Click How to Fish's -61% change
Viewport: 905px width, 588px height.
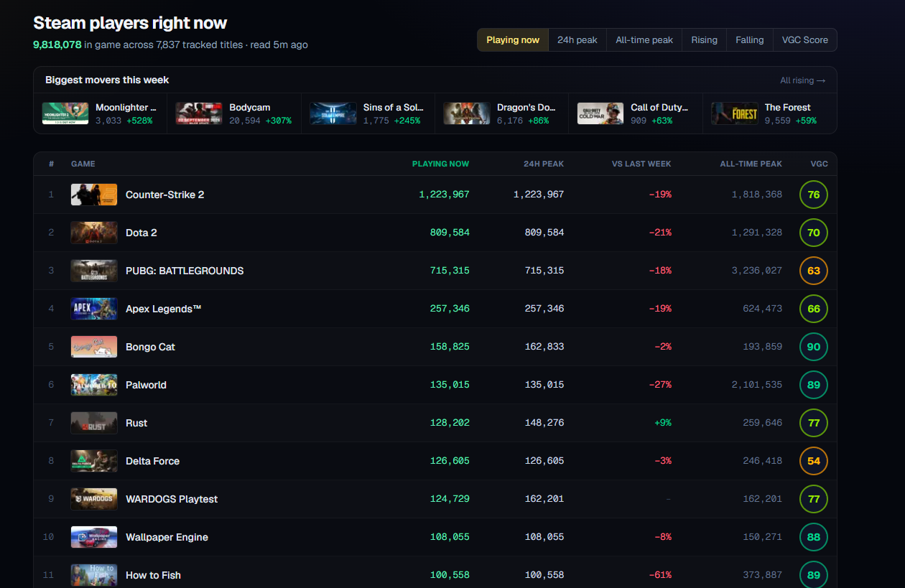coord(660,575)
